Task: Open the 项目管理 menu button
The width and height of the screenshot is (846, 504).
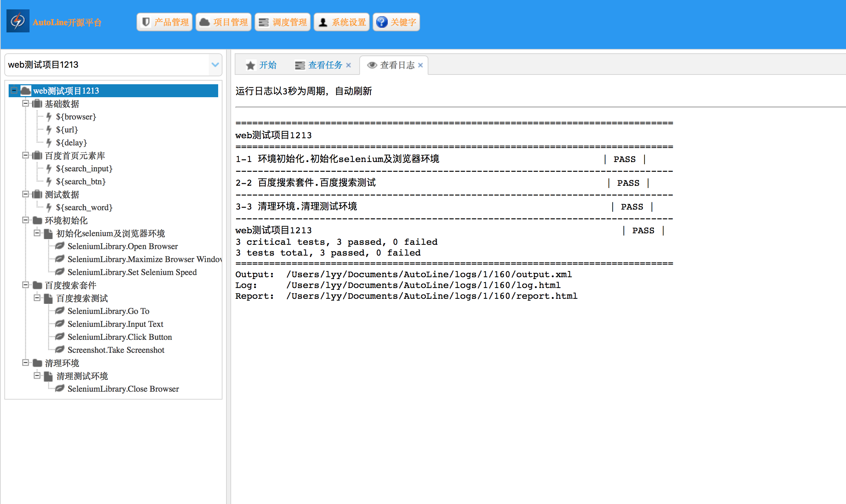Action: click(224, 22)
